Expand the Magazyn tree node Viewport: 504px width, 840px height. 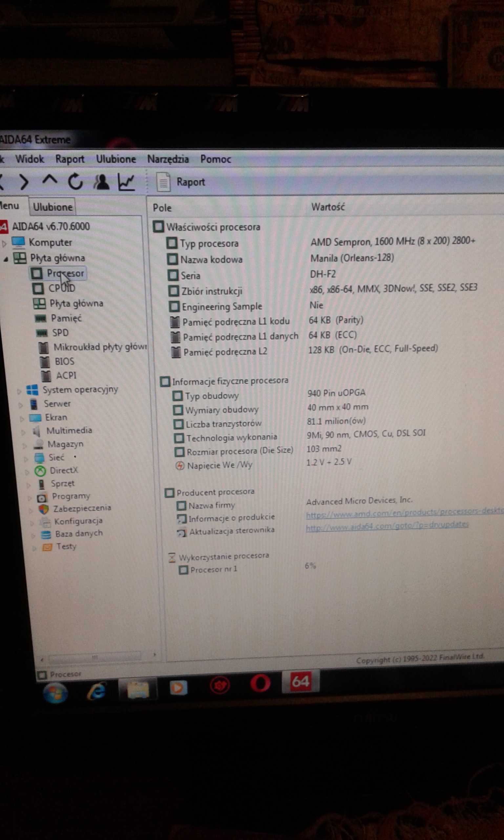pyautogui.click(x=25, y=446)
